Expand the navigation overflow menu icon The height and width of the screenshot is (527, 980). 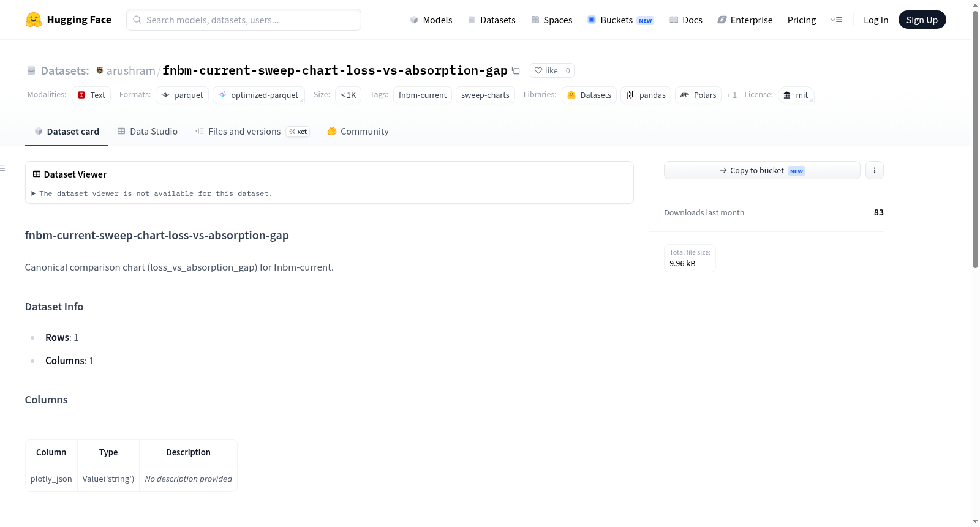coord(836,20)
